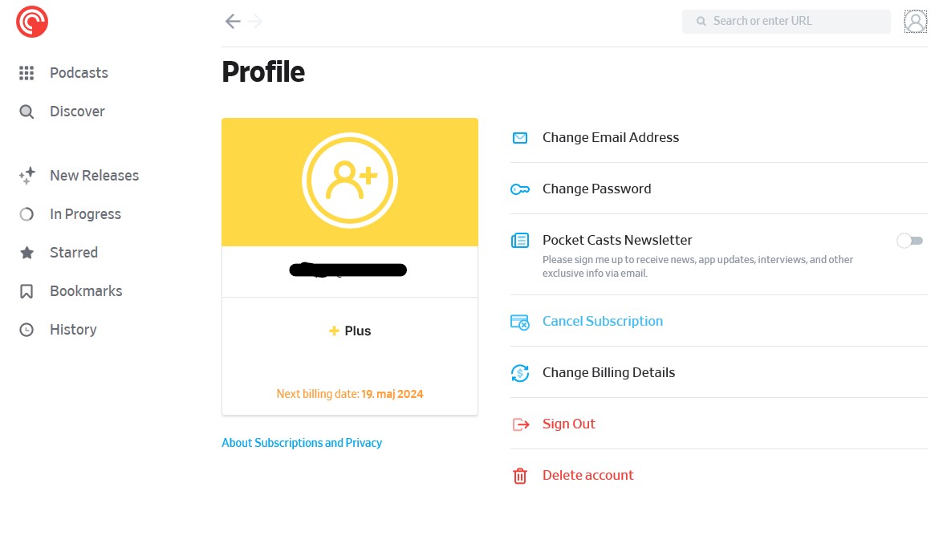This screenshot has width=939, height=560.
Task: Click the envelope icon for email change
Action: click(x=520, y=138)
